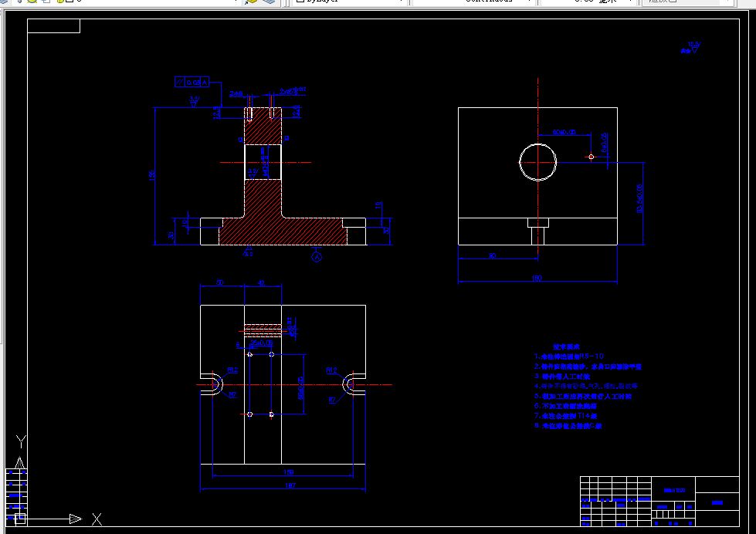Click the 技术要求 heading text

pyautogui.click(x=566, y=346)
